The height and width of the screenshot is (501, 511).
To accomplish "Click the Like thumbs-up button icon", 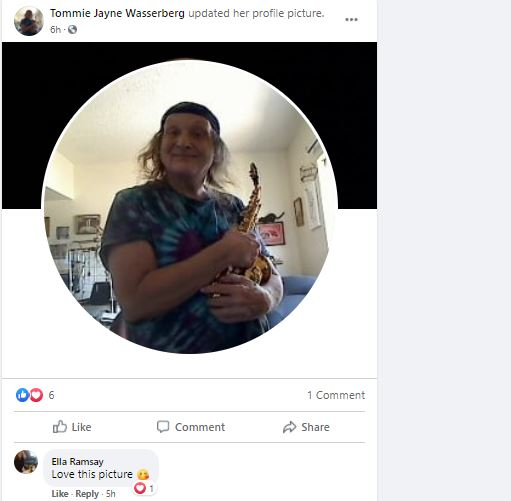I will coord(60,427).
